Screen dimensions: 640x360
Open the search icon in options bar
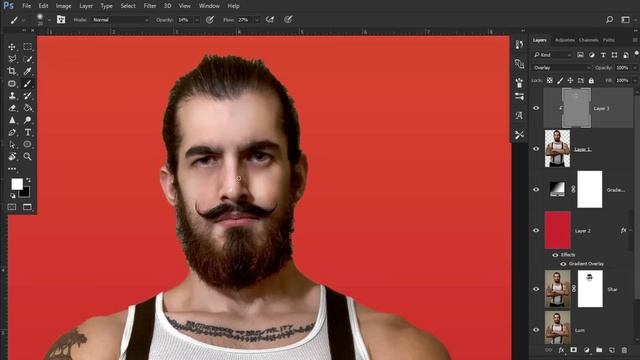(x=609, y=20)
